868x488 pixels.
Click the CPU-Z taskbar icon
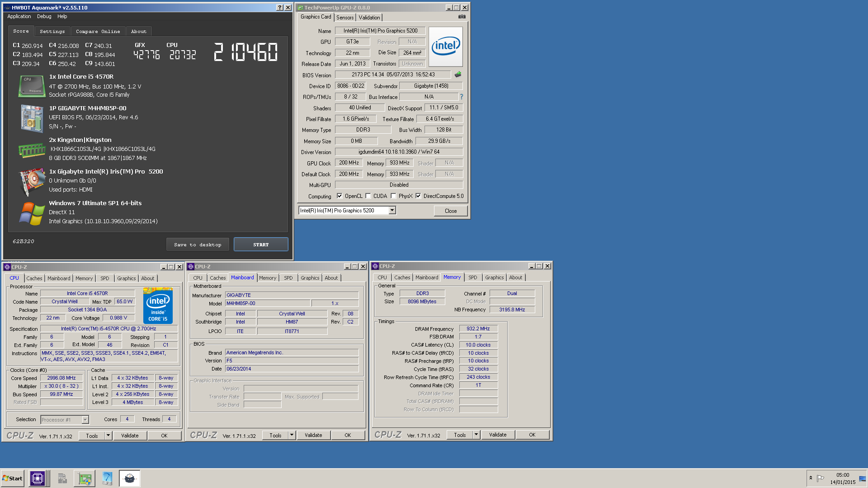pyautogui.click(x=37, y=479)
